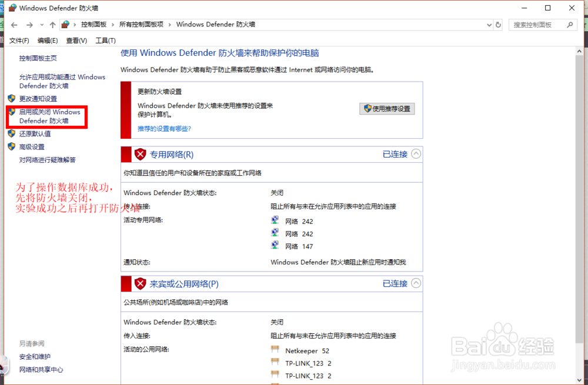Image resolution: width=588 pixels, height=385 pixels.
Task: Open the 文件(F) menu
Action: [19, 41]
